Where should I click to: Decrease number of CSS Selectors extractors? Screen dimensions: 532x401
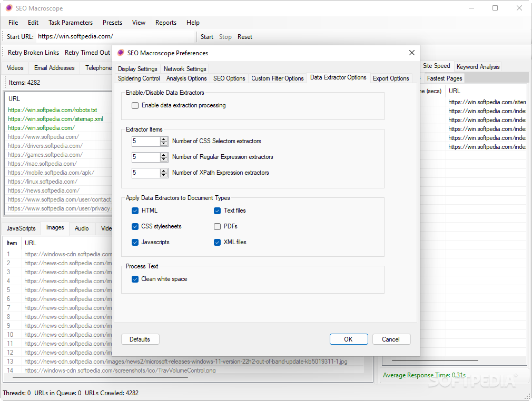[164, 143]
